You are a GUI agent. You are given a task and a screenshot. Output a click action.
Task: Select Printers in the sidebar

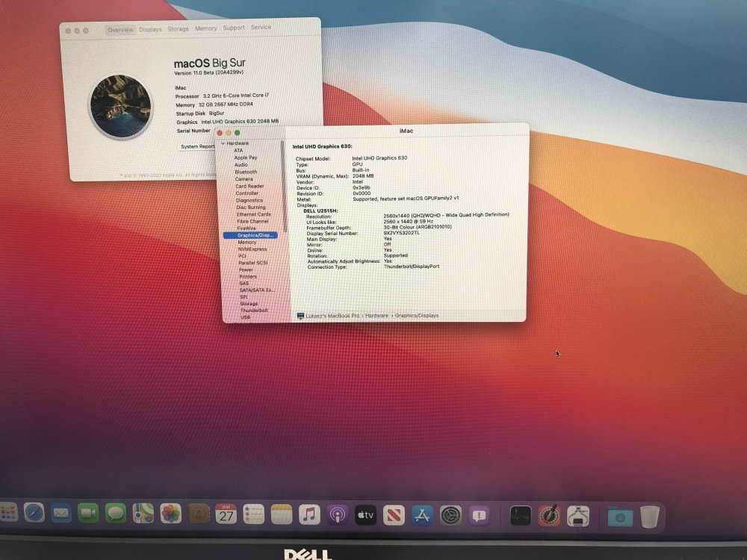click(x=248, y=276)
